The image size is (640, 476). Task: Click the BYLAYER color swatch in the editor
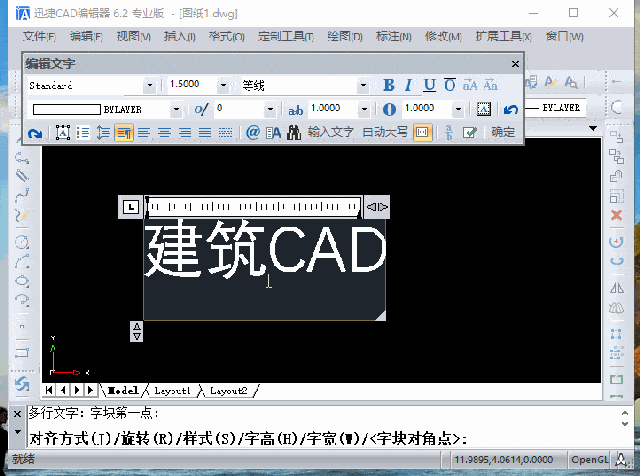(67, 109)
